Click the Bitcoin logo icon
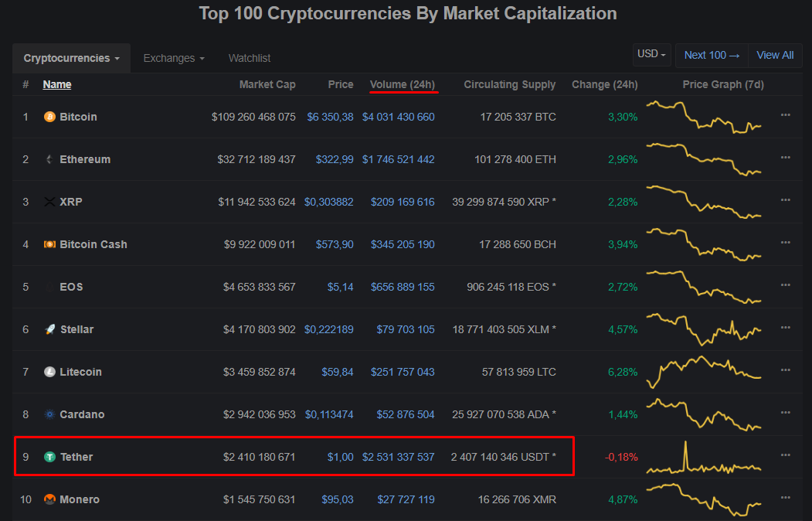The width and height of the screenshot is (812, 521). click(50, 117)
